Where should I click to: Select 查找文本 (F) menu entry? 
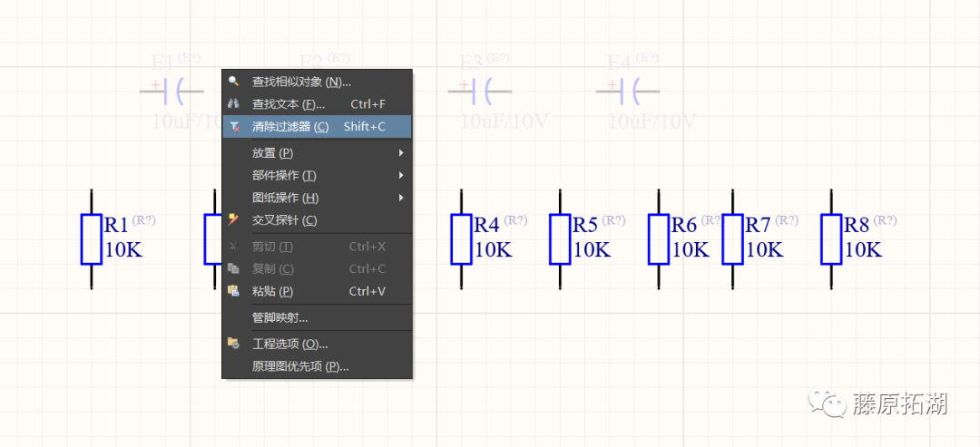[318, 103]
